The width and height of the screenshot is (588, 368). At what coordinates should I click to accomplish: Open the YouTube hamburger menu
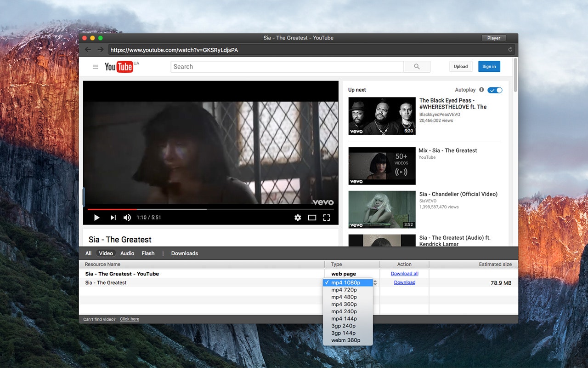click(x=96, y=67)
